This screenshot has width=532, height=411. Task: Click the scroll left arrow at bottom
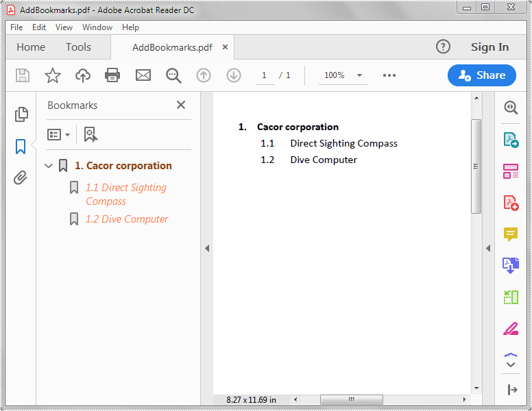(x=295, y=399)
